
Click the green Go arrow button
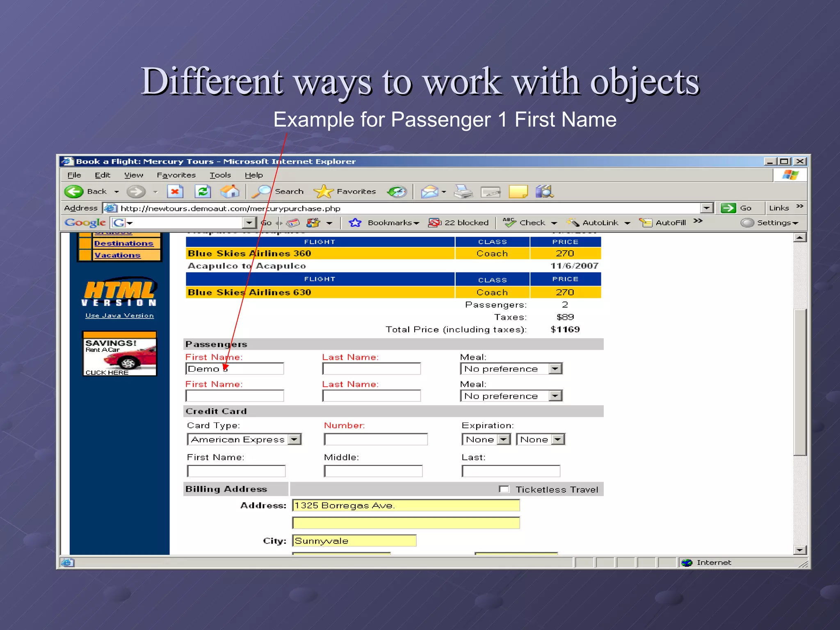coord(728,208)
